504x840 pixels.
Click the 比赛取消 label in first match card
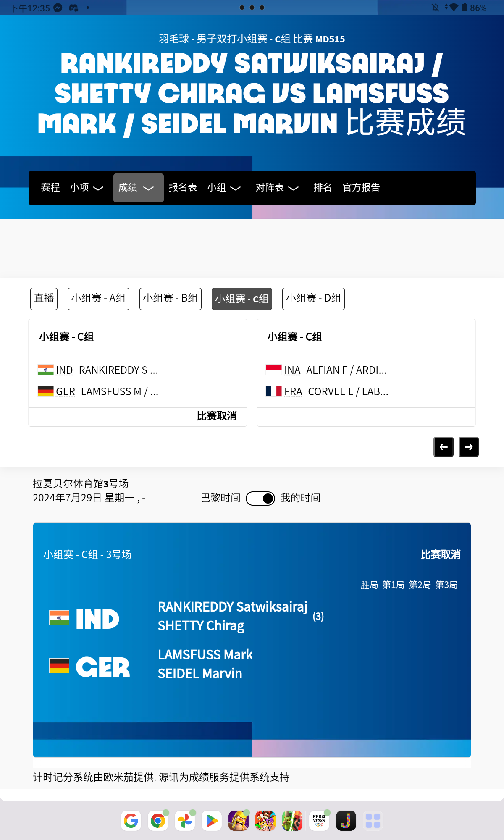(x=217, y=416)
